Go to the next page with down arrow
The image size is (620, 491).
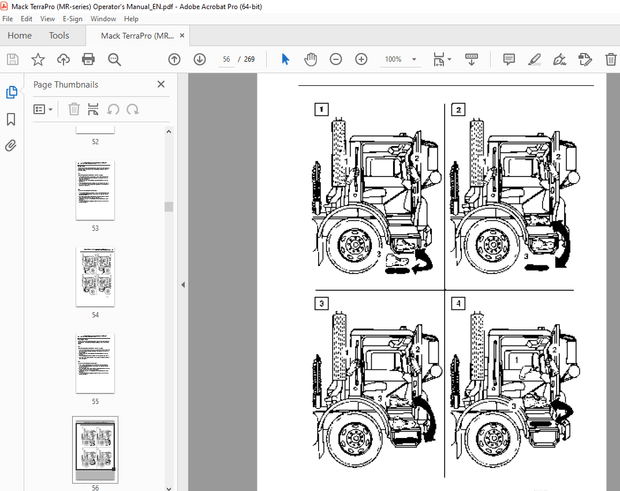[x=199, y=60]
